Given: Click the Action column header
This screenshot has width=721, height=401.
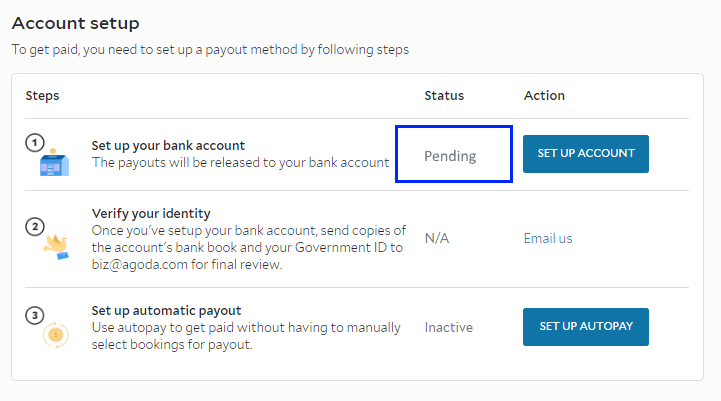Looking at the screenshot, I should tap(544, 96).
